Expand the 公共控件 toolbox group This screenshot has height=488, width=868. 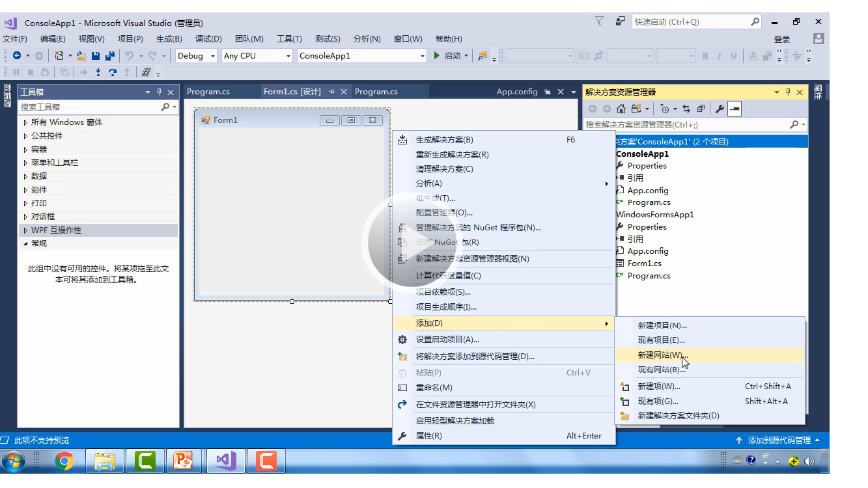[25, 136]
